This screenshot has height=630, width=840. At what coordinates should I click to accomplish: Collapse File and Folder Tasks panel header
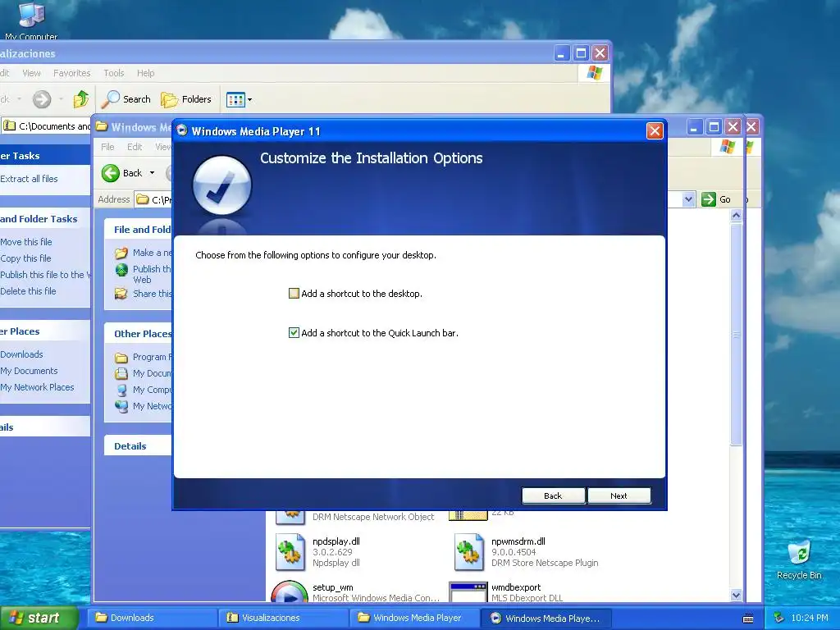point(138,230)
